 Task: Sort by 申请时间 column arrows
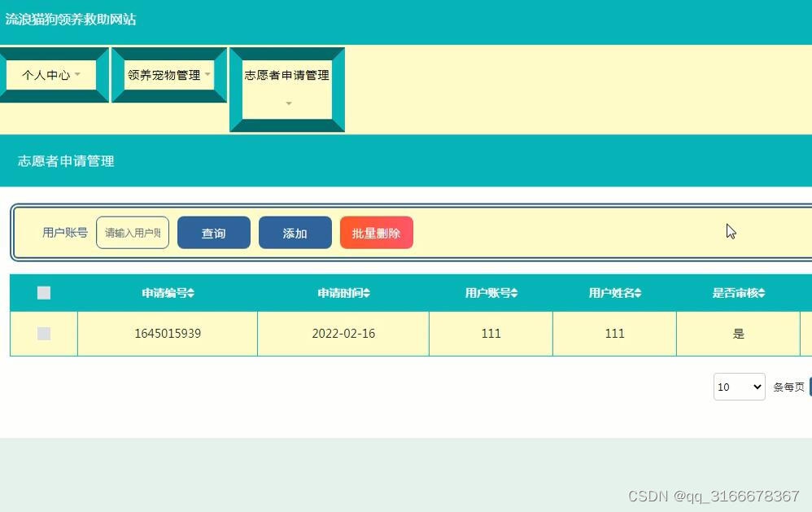point(367,293)
